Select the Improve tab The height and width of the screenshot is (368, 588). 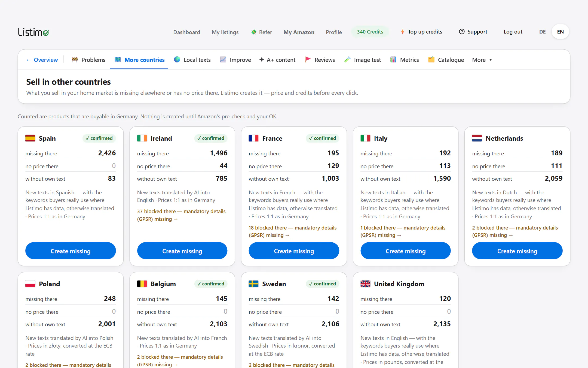(235, 60)
